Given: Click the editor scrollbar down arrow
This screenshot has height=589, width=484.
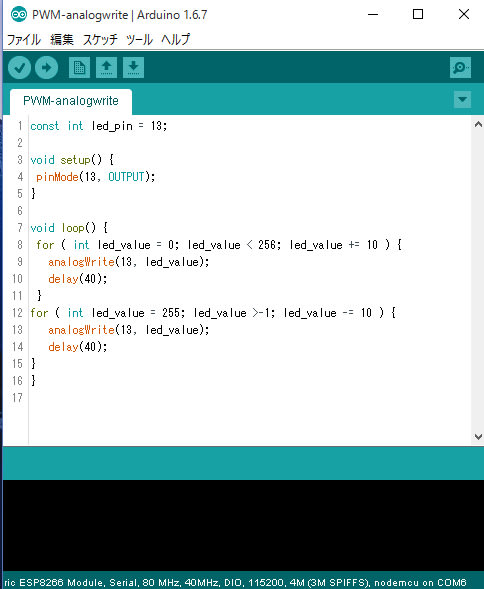Looking at the screenshot, I should (x=478, y=436).
